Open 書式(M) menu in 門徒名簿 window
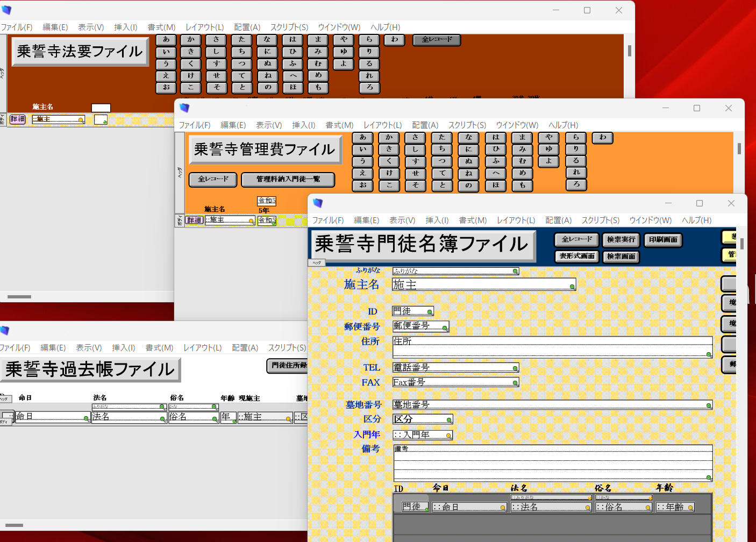The image size is (756, 542). (473, 220)
